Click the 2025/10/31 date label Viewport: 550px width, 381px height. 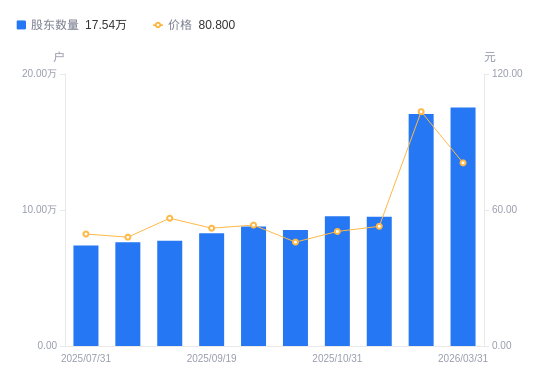pos(337,358)
